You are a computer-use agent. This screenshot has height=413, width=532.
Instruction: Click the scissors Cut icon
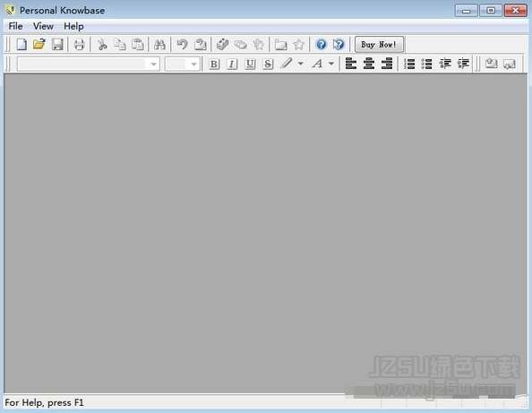[x=102, y=45]
